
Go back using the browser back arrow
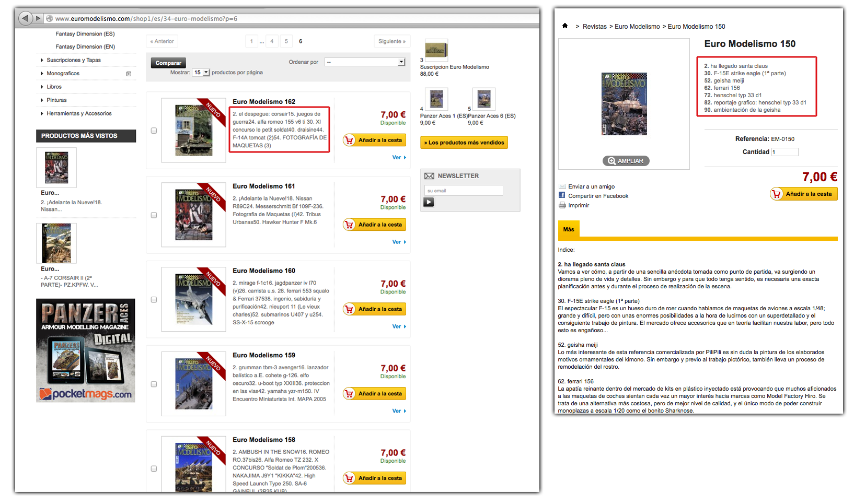[x=25, y=18]
